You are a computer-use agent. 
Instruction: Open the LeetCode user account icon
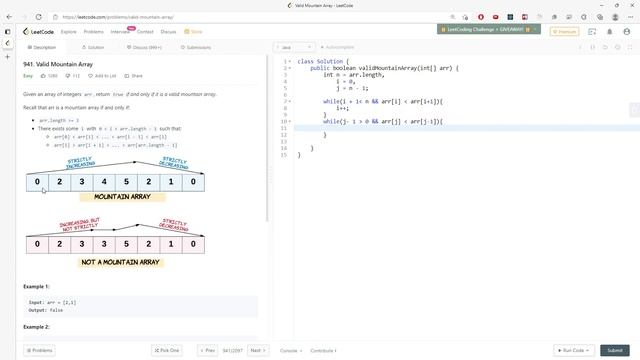(x=627, y=31)
